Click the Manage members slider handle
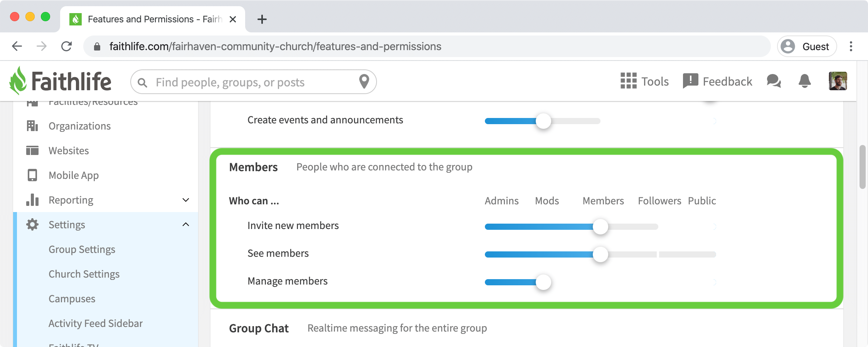Viewport: 868px width, 347px height. pos(543,282)
